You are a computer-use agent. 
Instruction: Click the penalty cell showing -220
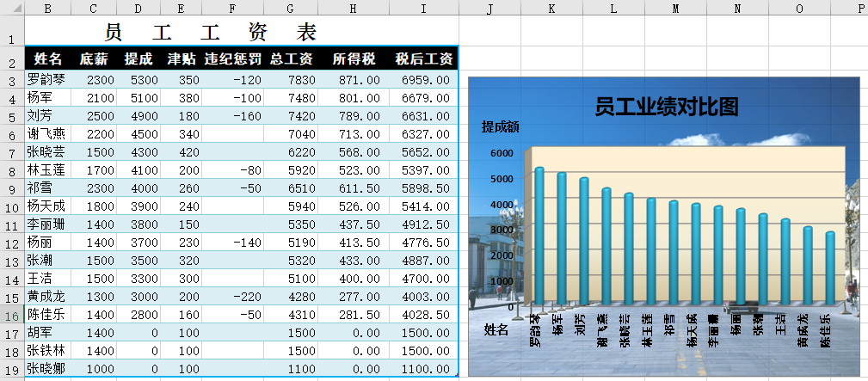232,297
